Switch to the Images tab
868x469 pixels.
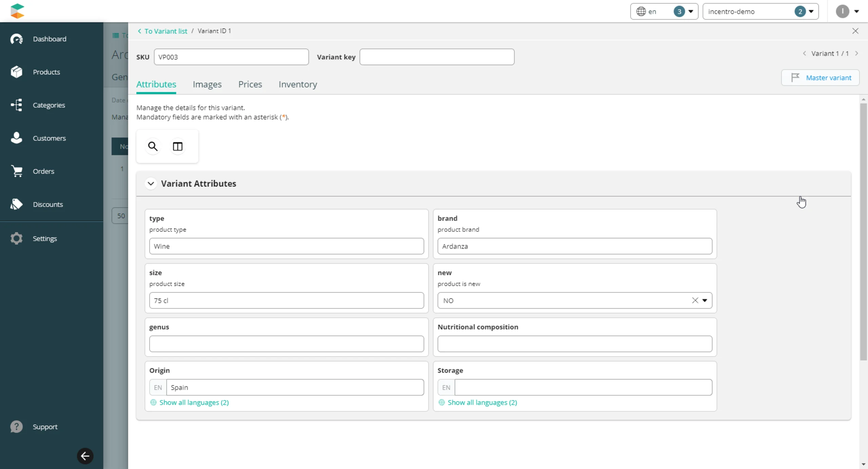(207, 84)
